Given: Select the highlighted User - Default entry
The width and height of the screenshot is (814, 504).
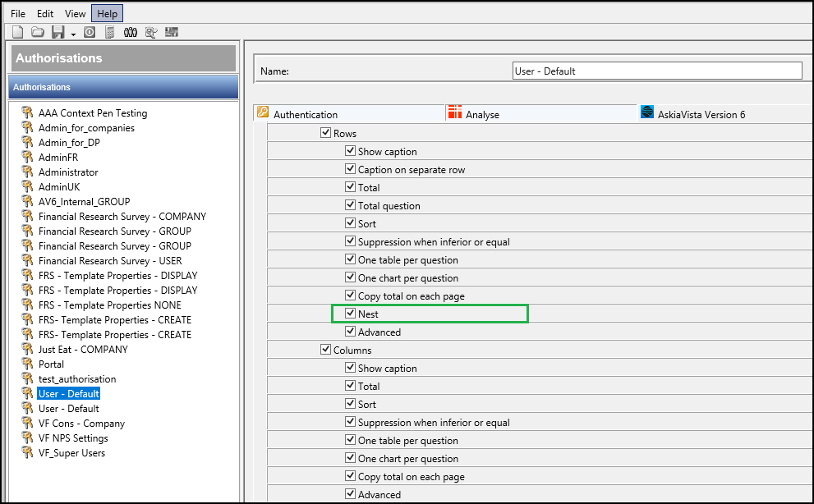Looking at the screenshot, I should click(68, 393).
